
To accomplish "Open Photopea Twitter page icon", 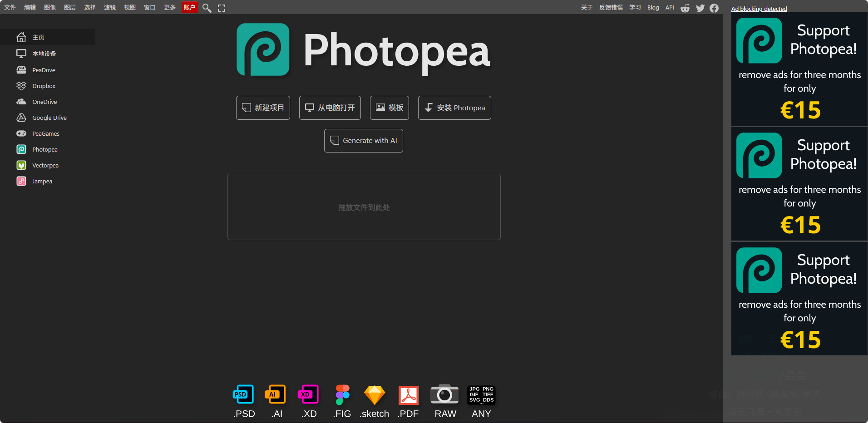I will tap(700, 8).
